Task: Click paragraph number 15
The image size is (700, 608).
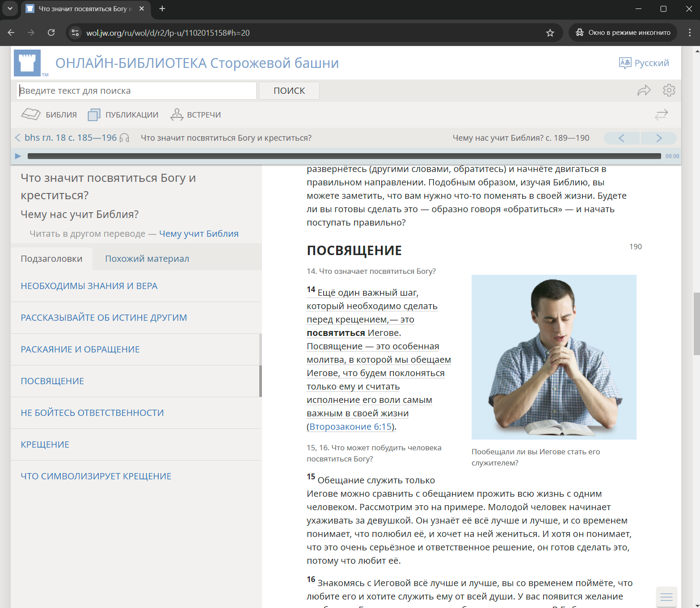Action: pos(311,477)
